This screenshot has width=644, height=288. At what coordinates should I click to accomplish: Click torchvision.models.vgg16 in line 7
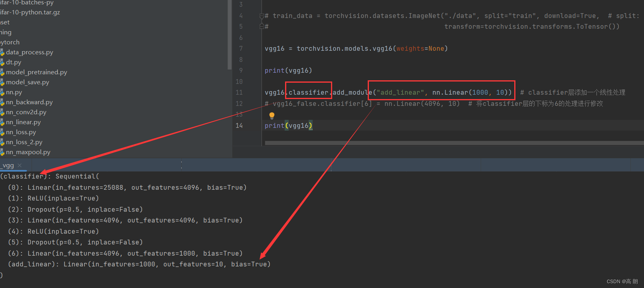344,48
